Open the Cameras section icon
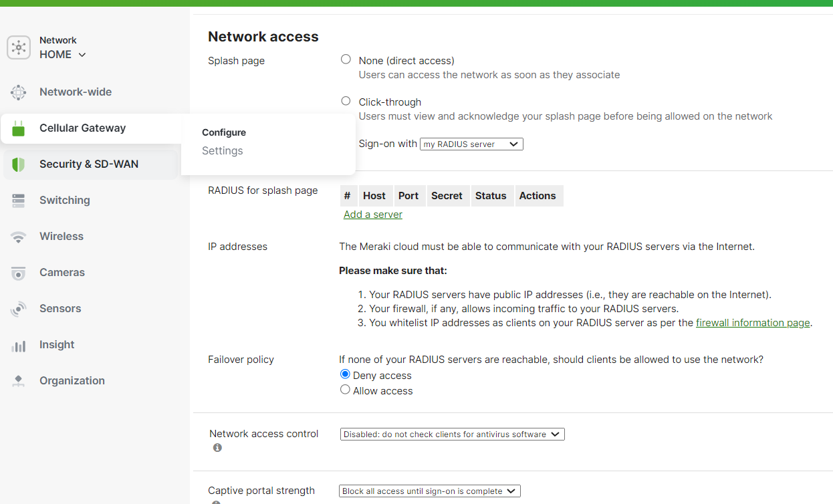This screenshot has height=504, width=833. tap(18, 272)
